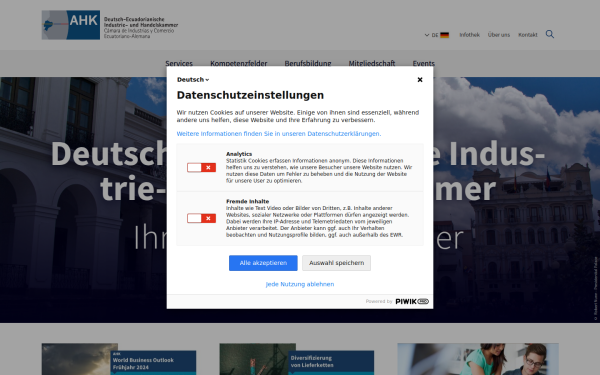Click the Analytics label text

239,154
